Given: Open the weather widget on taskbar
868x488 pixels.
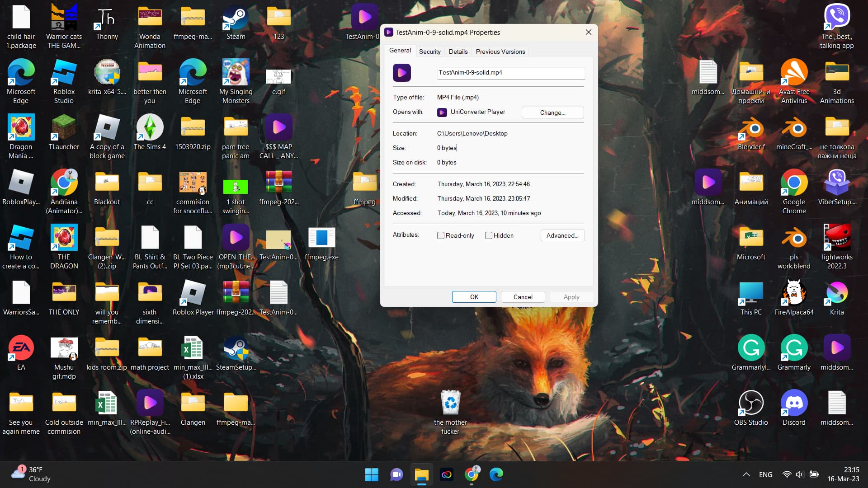Looking at the screenshot, I should (x=32, y=474).
